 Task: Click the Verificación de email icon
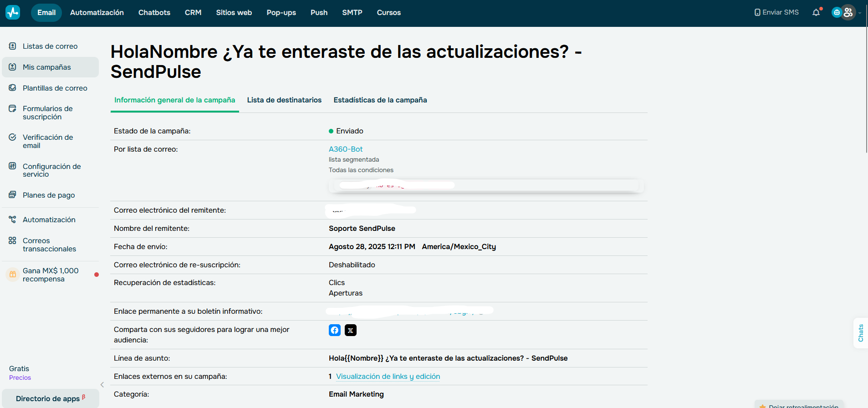click(13, 137)
